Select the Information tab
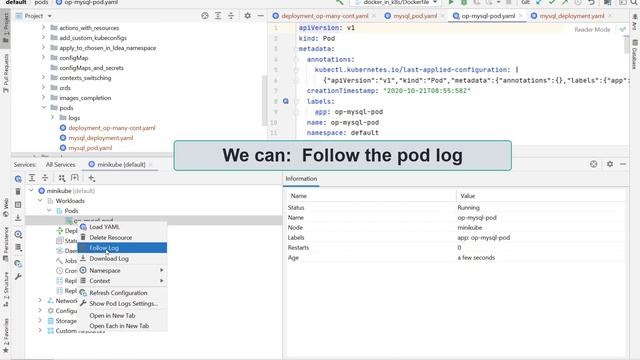This screenshot has height=360, width=640. [301, 179]
